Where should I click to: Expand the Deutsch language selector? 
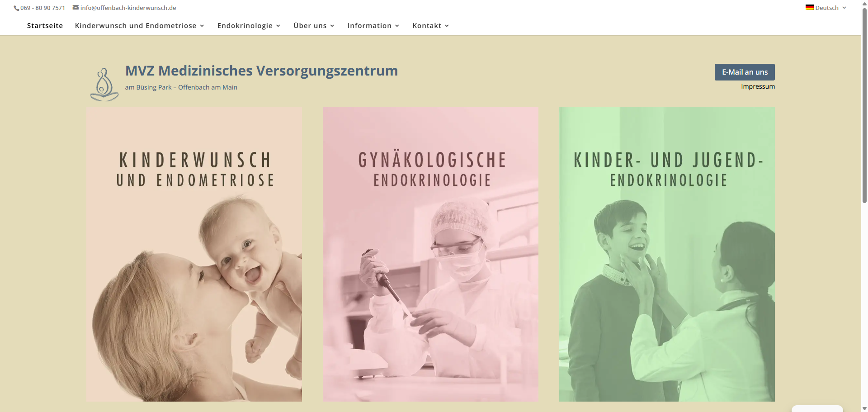coord(826,8)
